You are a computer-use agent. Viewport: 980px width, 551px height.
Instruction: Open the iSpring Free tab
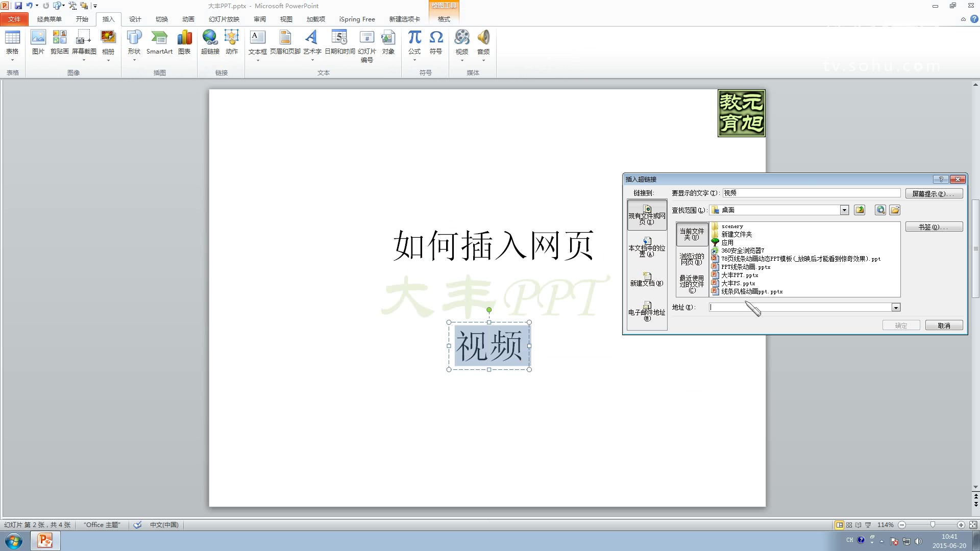click(357, 19)
